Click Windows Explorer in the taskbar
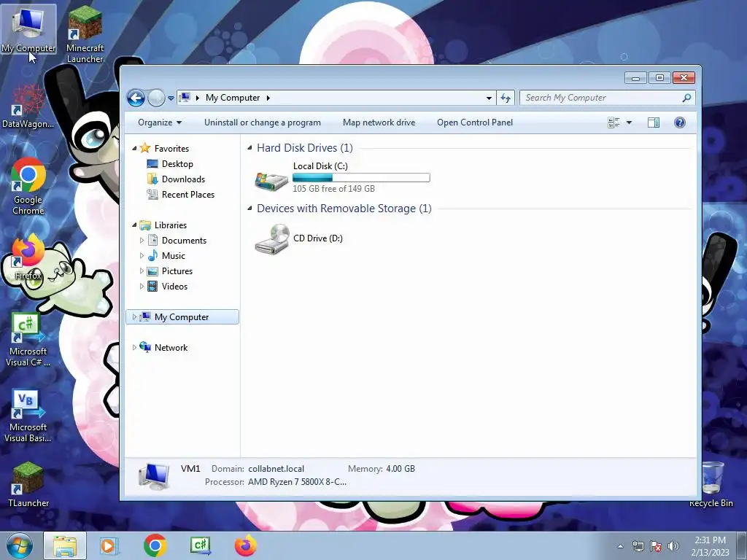Screen dimensions: 747x560 65,545
